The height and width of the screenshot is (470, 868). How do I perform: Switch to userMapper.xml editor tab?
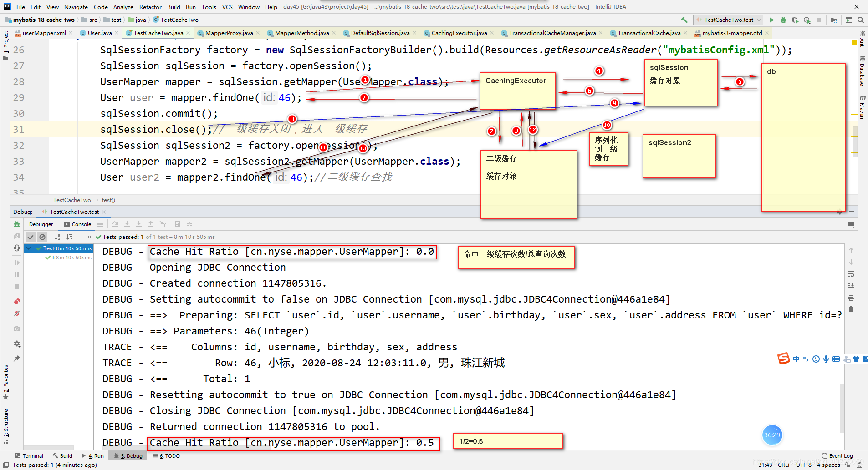pyautogui.click(x=44, y=33)
